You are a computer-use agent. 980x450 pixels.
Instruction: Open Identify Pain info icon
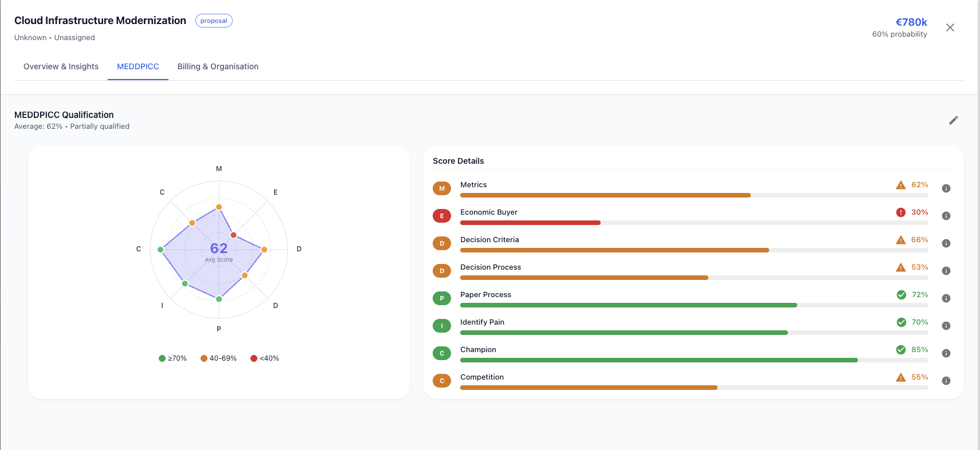point(946,326)
